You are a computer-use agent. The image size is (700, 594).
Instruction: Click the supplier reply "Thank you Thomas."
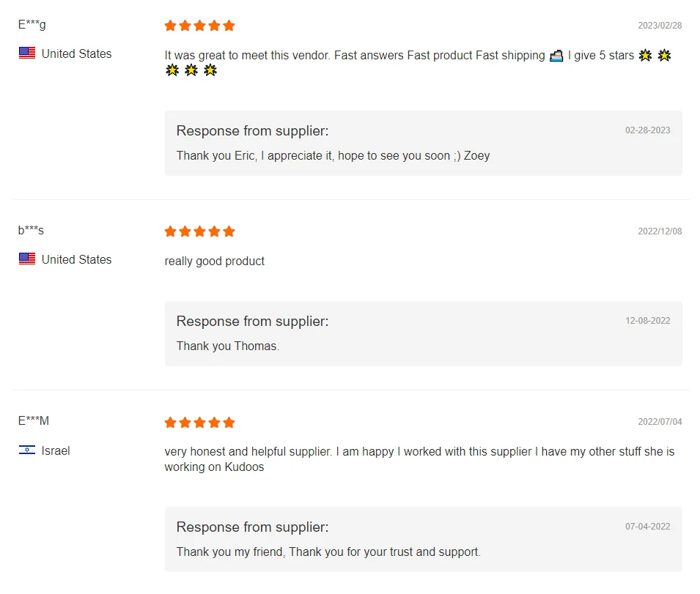228,346
